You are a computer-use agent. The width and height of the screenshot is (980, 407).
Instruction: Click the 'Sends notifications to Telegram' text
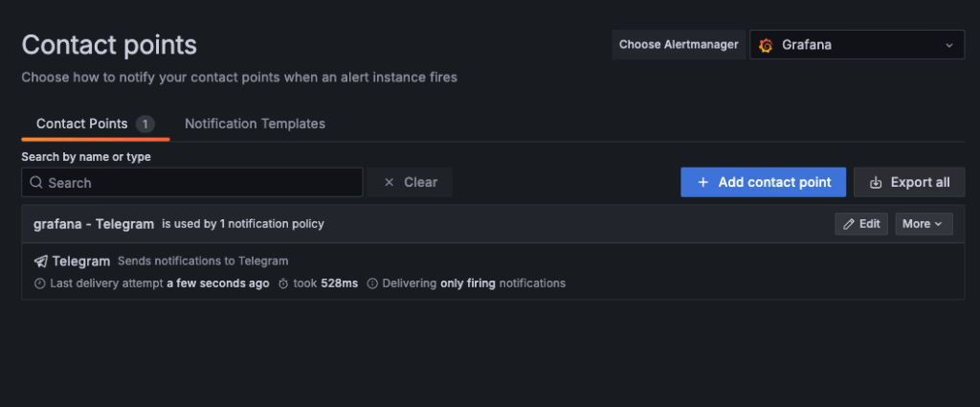coord(203,260)
